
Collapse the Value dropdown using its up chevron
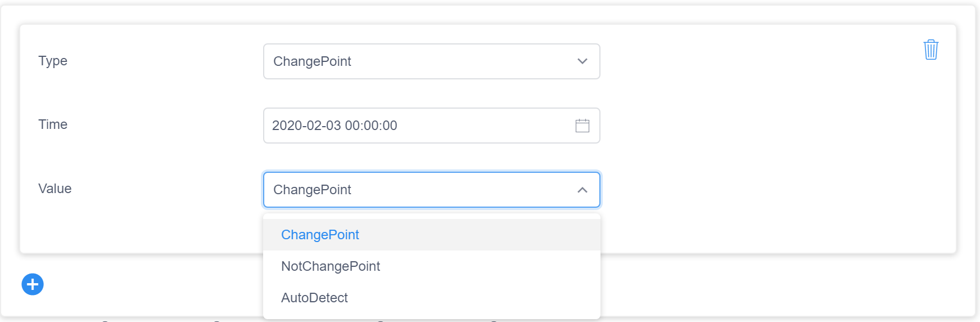coord(582,190)
